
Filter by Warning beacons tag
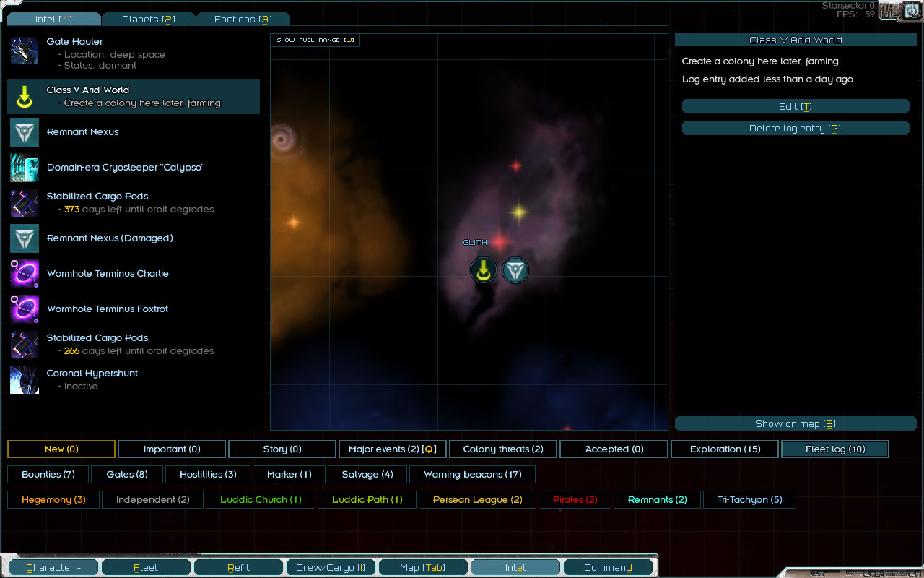[x=472, y=475]
